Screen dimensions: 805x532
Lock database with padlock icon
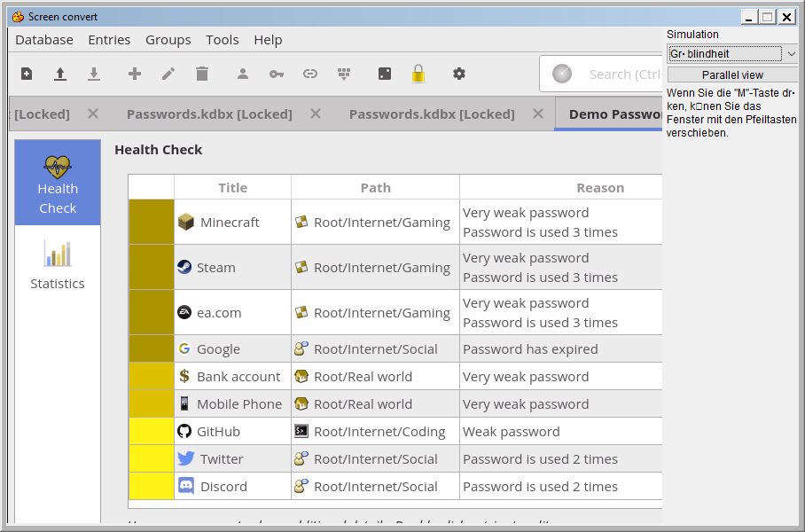pyautogui.click(x=418, y=74)
